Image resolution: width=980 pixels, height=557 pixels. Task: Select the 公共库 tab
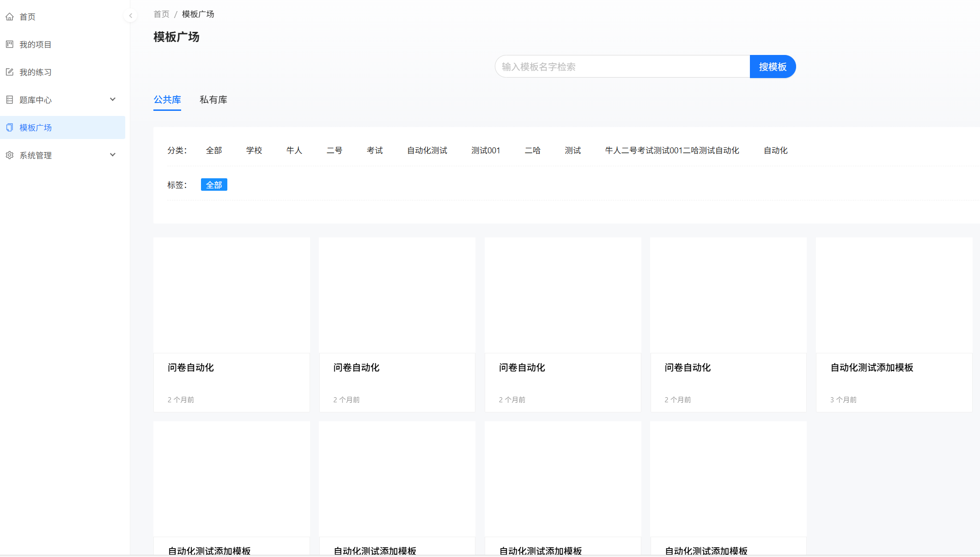coord(167,100)
